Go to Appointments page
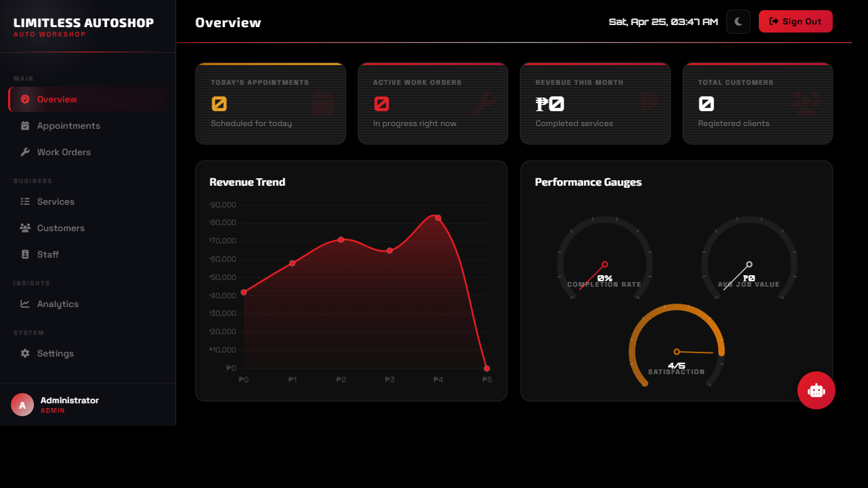The width and height of the screenshot is (868, 488). (88, 125)
